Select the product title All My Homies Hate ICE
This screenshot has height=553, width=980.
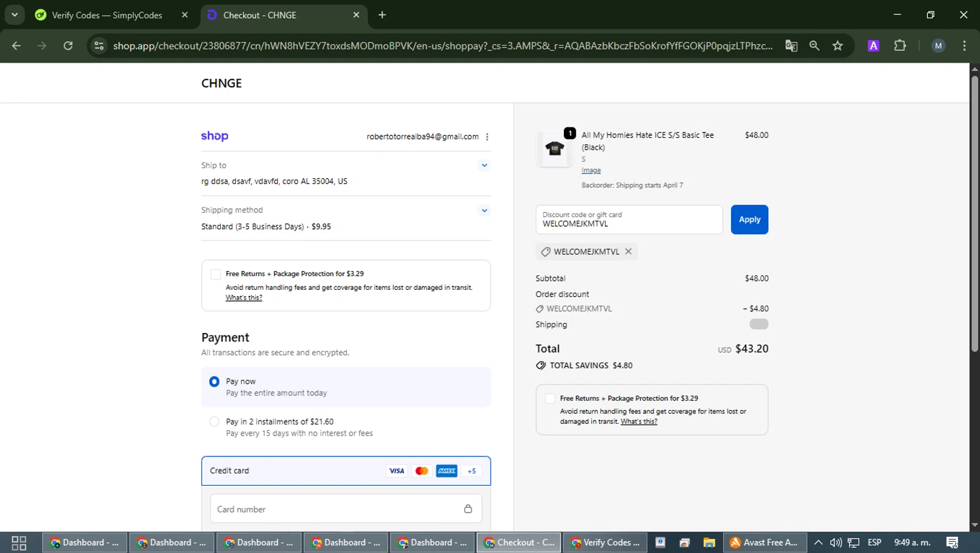(647, 141)
